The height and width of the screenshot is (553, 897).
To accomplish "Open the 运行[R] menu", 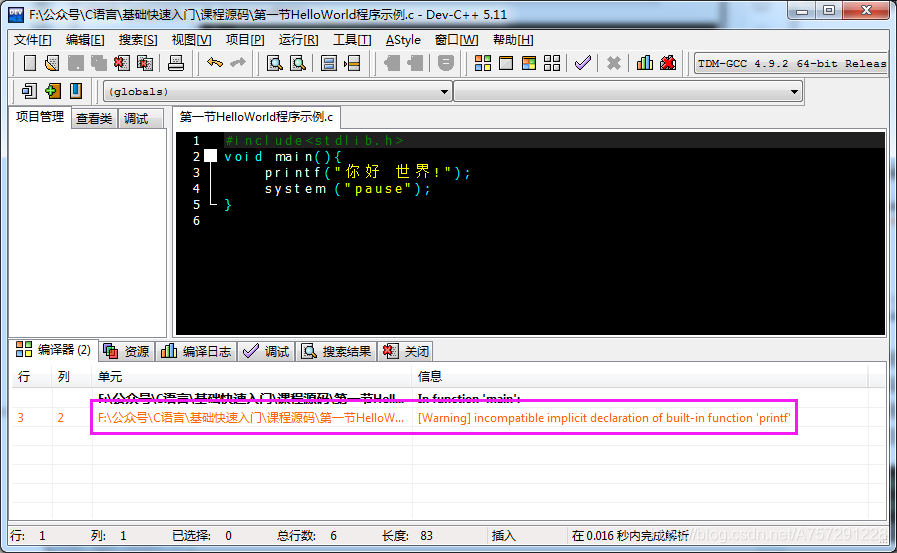I will point(298,40).
